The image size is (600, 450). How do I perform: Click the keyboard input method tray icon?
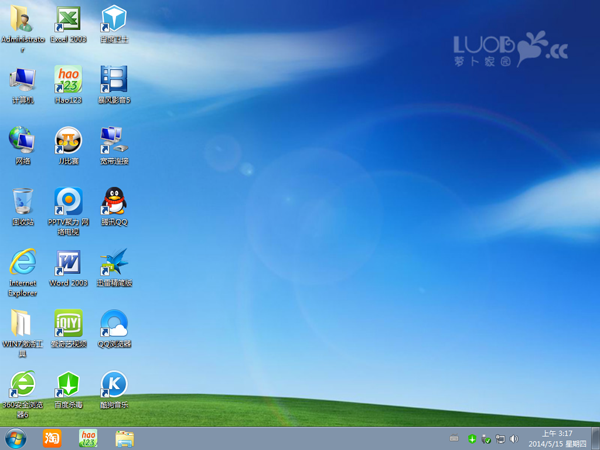coord(454,438)
